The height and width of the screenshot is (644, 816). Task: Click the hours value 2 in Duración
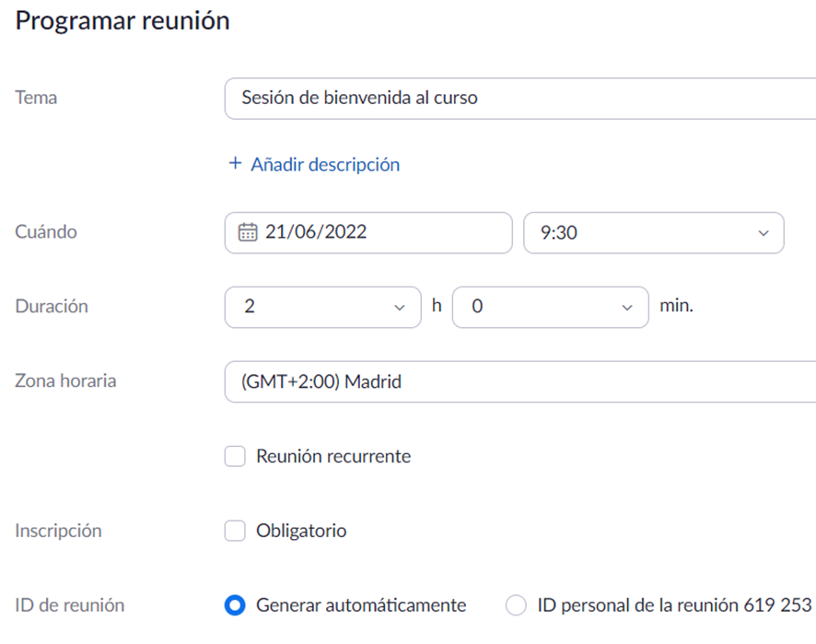(x=250, y=306)
